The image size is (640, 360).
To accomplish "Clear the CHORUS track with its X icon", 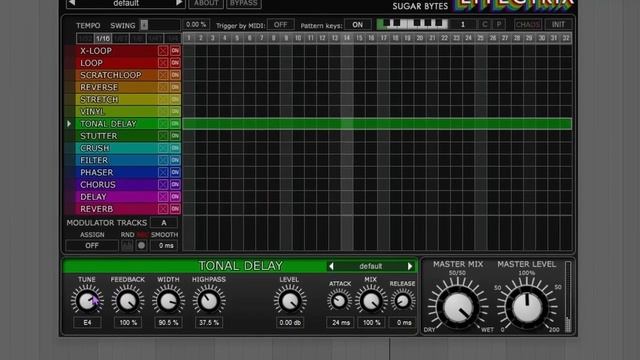I will coord(163,184).
